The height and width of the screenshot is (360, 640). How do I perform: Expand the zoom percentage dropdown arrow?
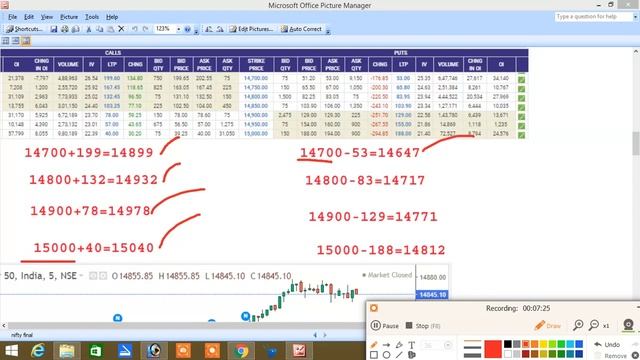[x=178, y=29]
